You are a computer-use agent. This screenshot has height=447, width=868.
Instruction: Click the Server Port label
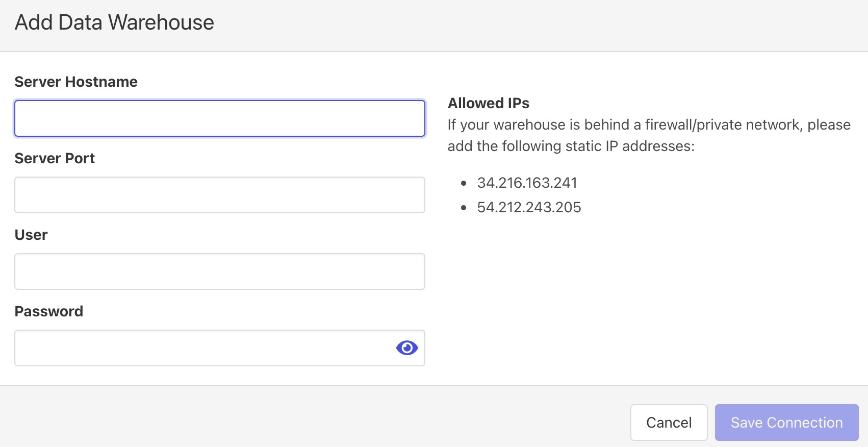(55, 158)
